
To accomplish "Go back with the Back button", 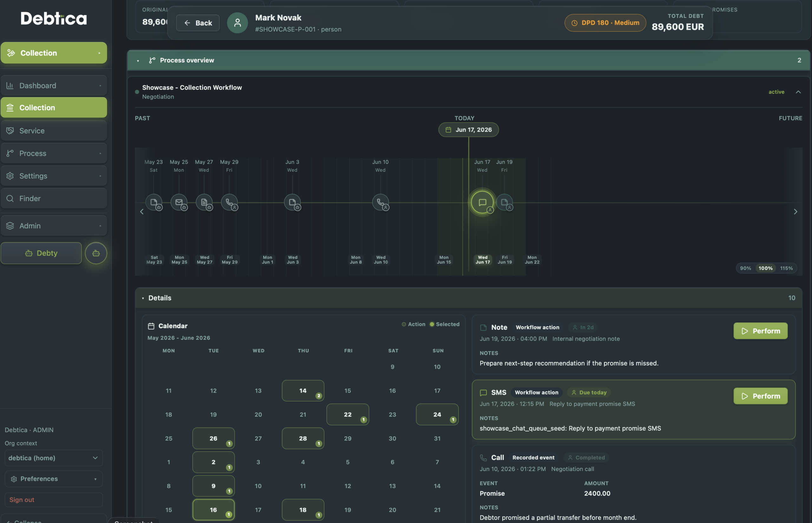I will (198, 23).
